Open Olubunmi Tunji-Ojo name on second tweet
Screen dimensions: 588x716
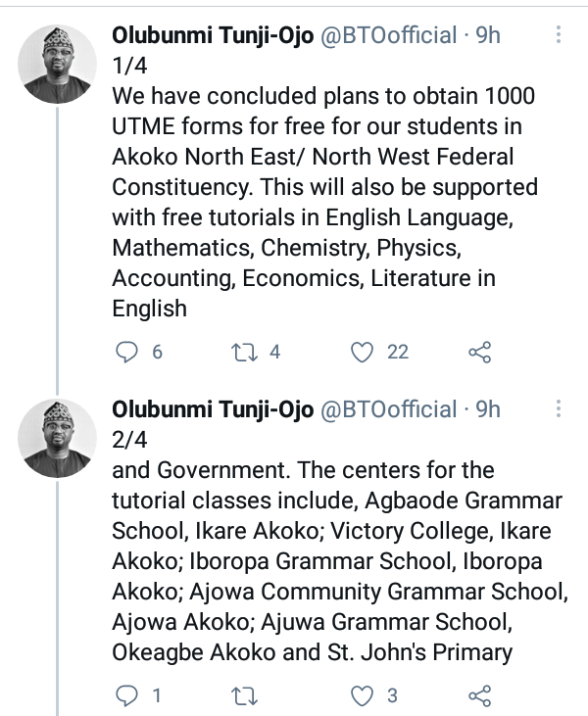tap(213, 409)
